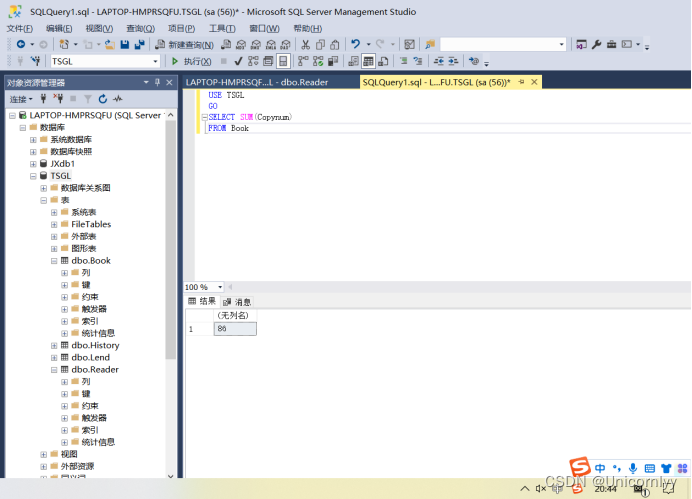Screen dimensions: 692x499
Task: Show hidden system tray icons arrow
Action: [524, 488]
